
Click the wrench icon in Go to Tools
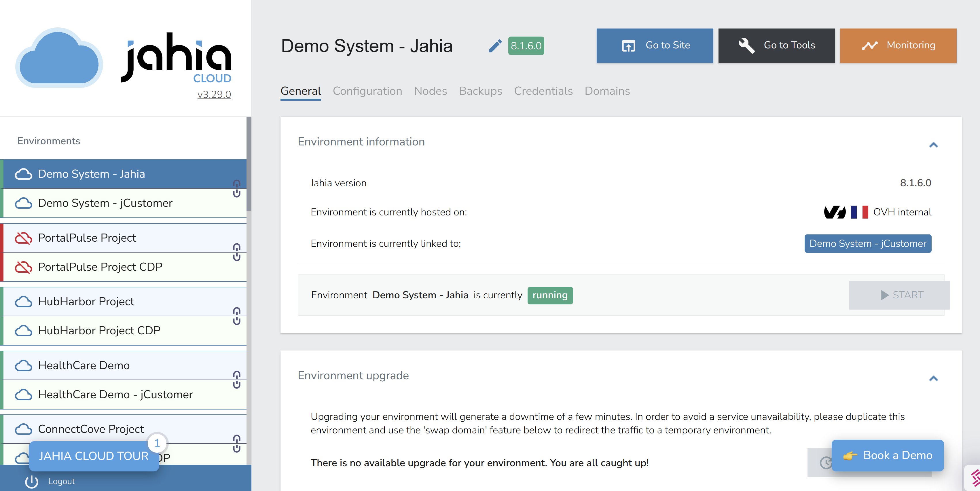(x=746, y=46)
